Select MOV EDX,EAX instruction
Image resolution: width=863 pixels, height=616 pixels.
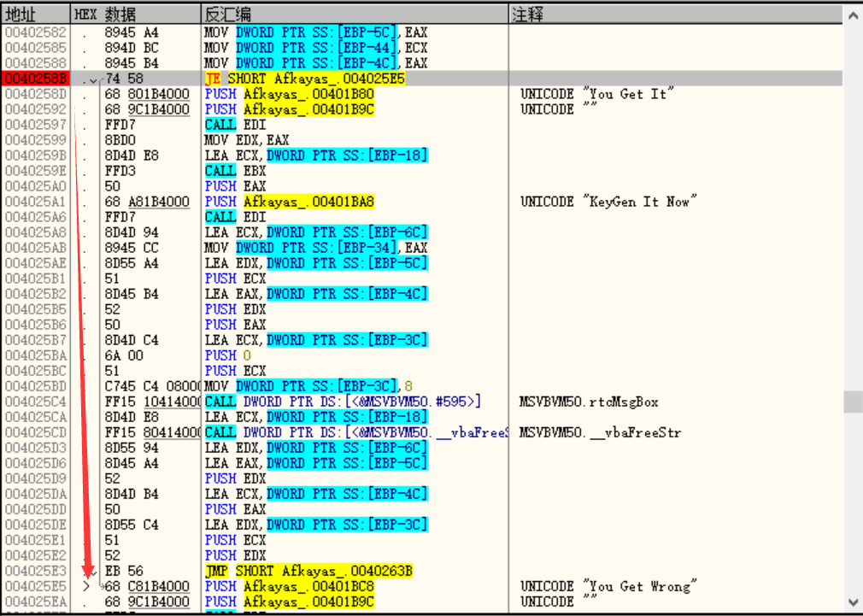(x=247, y=140)
